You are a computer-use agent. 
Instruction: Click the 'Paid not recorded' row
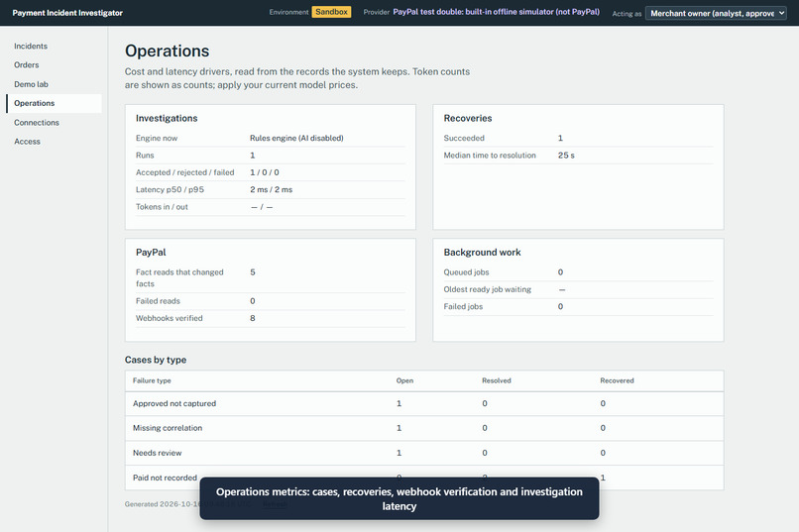[x=424, y=478]
